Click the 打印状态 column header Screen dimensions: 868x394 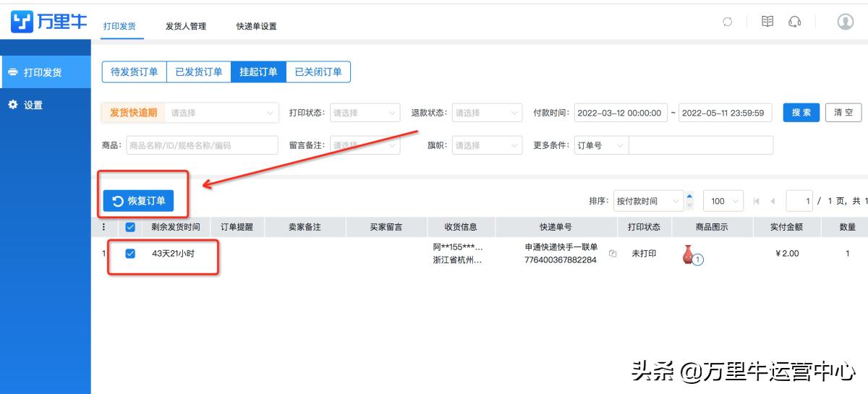coord(643,227)
